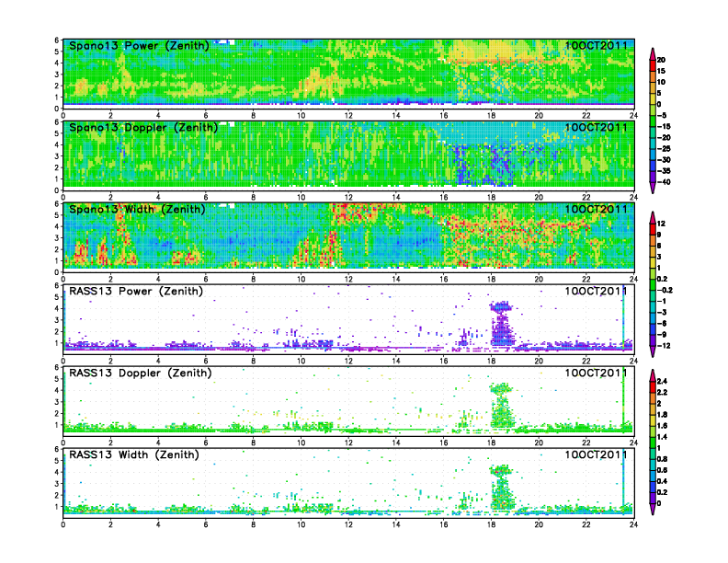Click the "RASS13 Doppler (Zenith)" panel title
Screen dimensions: 728x563
pyautogui.click(x=141, y=373)
